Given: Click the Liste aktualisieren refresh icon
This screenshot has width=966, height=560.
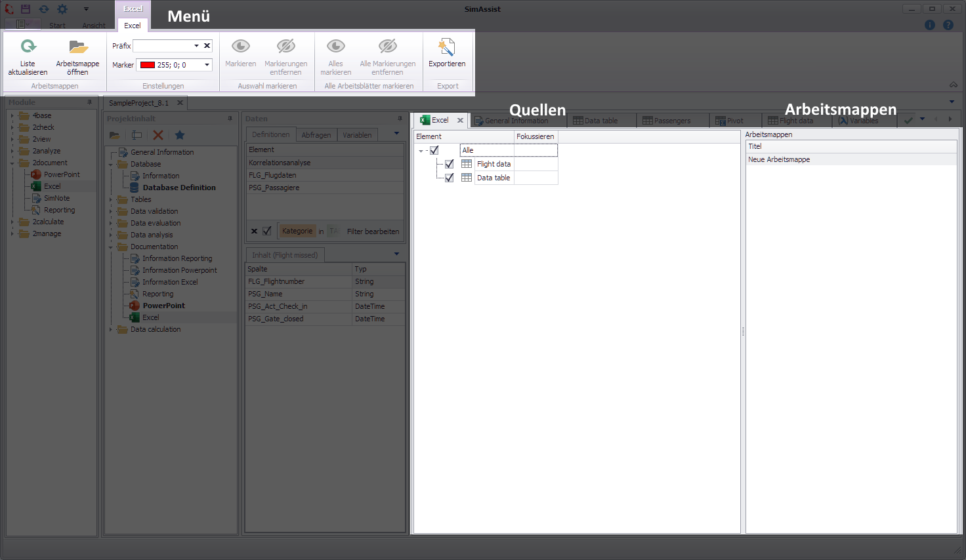Looking at the screenshot, I should pyautogui.click(x=28, y=47).
